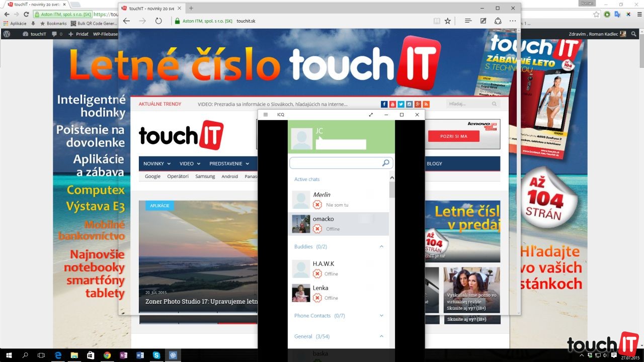Image resolution: width=644 pixels, height=362 pixels.
Task: Collapse the General (3/54) group
Action: (381, 336)
